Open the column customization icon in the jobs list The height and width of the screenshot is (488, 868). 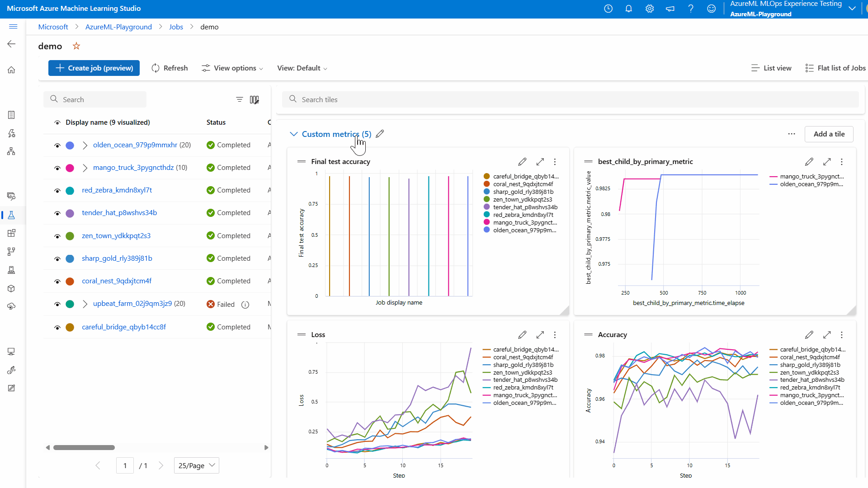point(255,99)
